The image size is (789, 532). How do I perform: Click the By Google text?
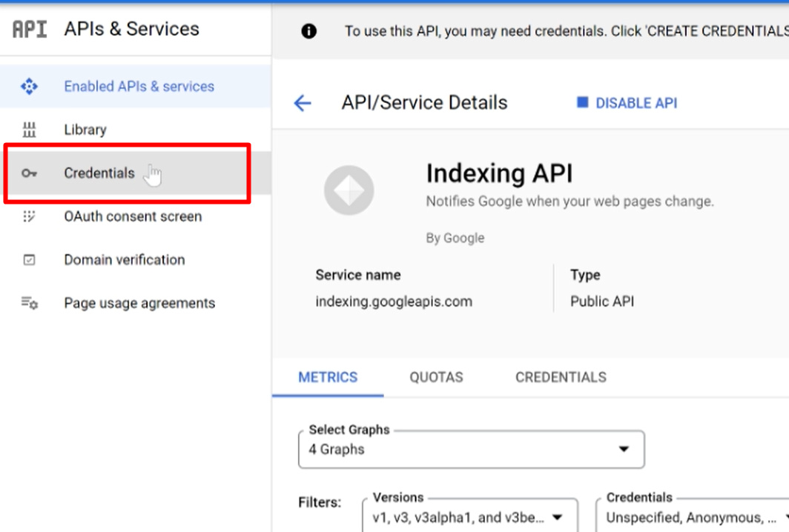455,238
